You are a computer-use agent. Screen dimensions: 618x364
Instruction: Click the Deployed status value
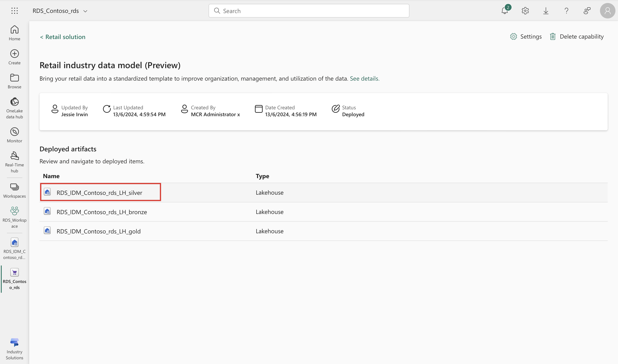click(x=353, y=114)
